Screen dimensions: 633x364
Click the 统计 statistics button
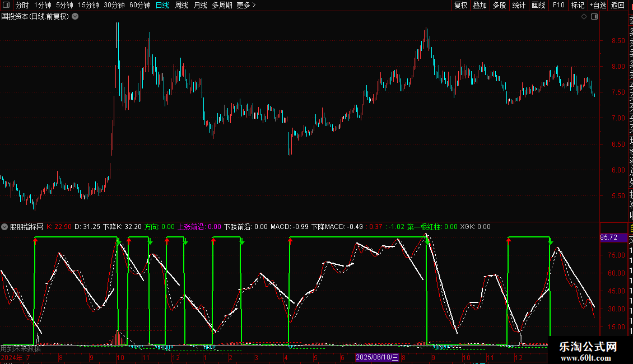[x=519, y=5]
